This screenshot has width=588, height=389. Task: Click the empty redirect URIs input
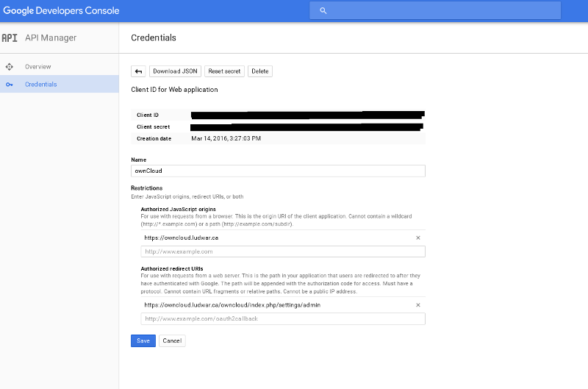pos(283,319)
